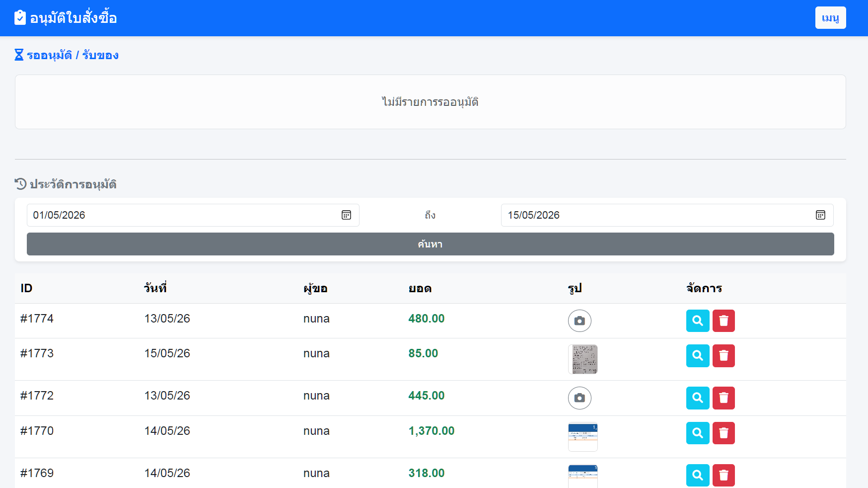Click the รออนุมัติ / รับของ heading
Screen dimensions: 868x488
(72, 55)
